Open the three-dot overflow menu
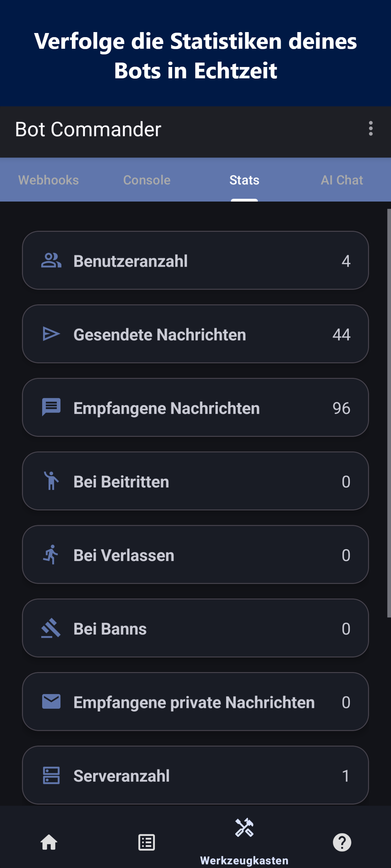 coord(371,129)
